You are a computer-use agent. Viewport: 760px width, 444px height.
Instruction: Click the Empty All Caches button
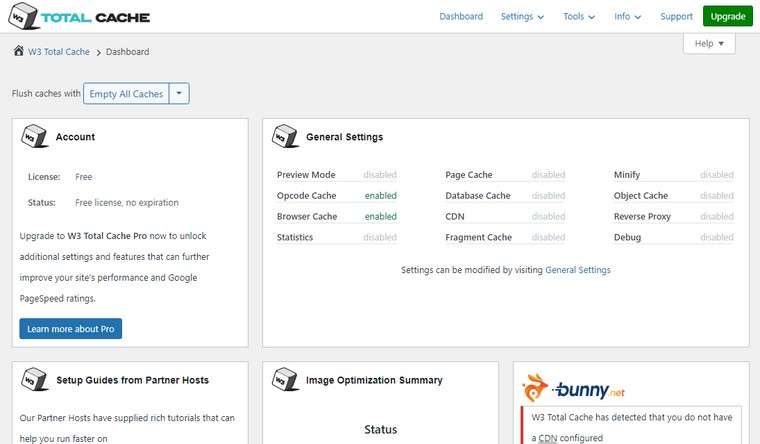pyautogui.click(x=126, y=94)
